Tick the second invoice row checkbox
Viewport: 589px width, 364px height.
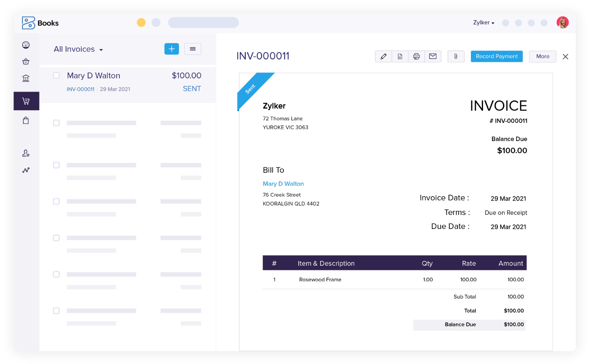click(x=56, y=123)
